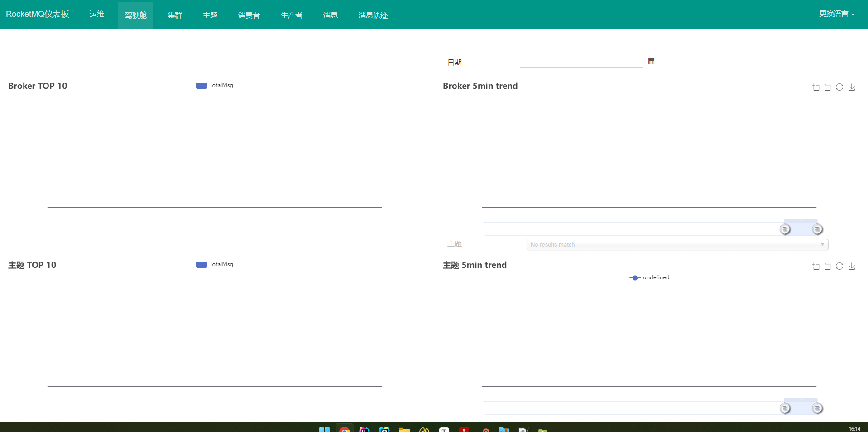The image size is (868, 432).
Task: Click the RocketMQ仪表板 brand link
Action: coord(38,14)
